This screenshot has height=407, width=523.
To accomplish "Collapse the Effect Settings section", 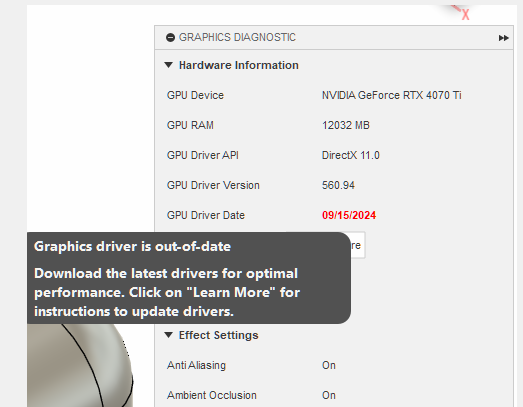I will coord(168,335).
